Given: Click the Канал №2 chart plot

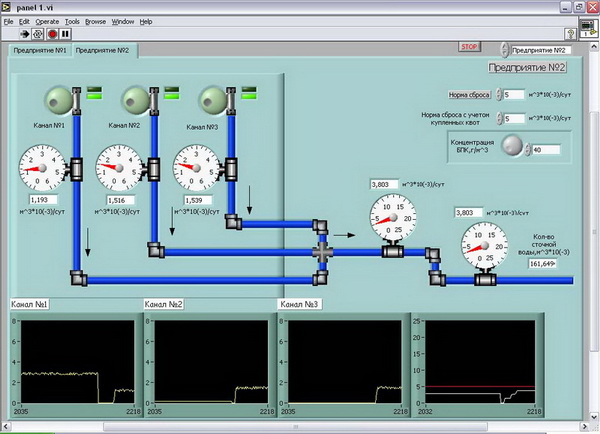Looking at the screenshot, I should (x=211, y=362).
